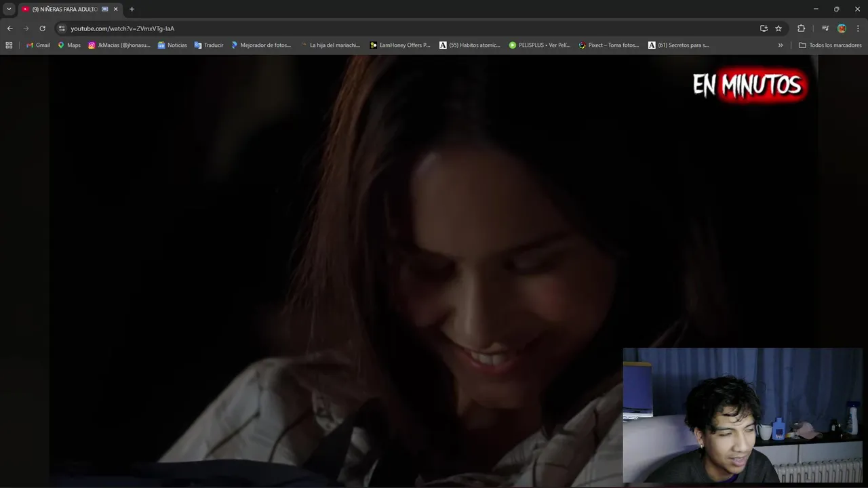Go back to the previous page

click(x=9, y=28)
